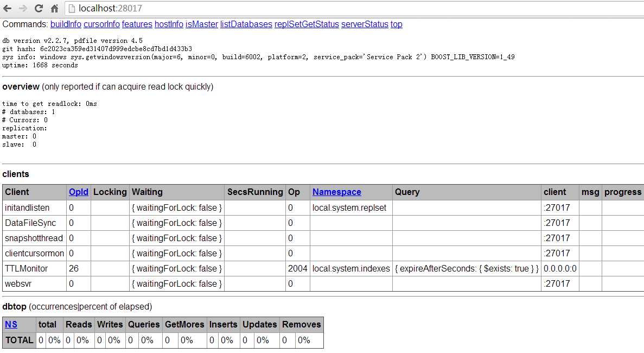The height and width of the screenshot is (353, 644).
Task: Click the local.system.replset namespace cell
Action: tap(351, 207)
